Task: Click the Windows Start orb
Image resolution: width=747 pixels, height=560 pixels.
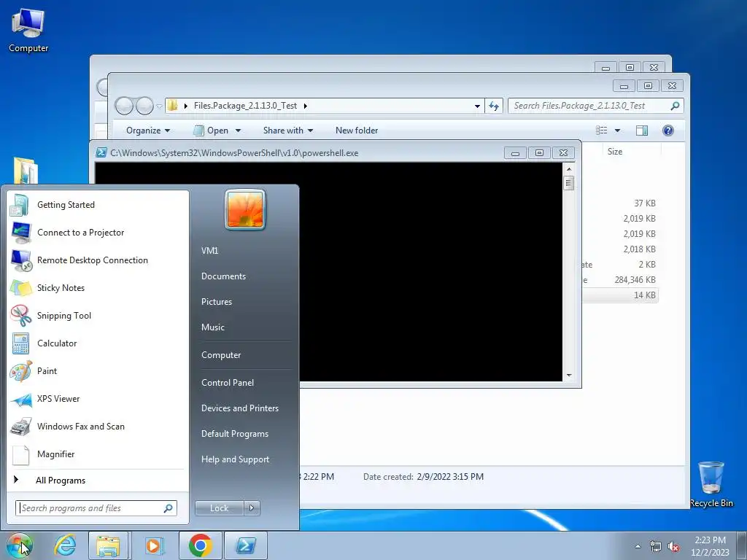Action: pos(19,545)
